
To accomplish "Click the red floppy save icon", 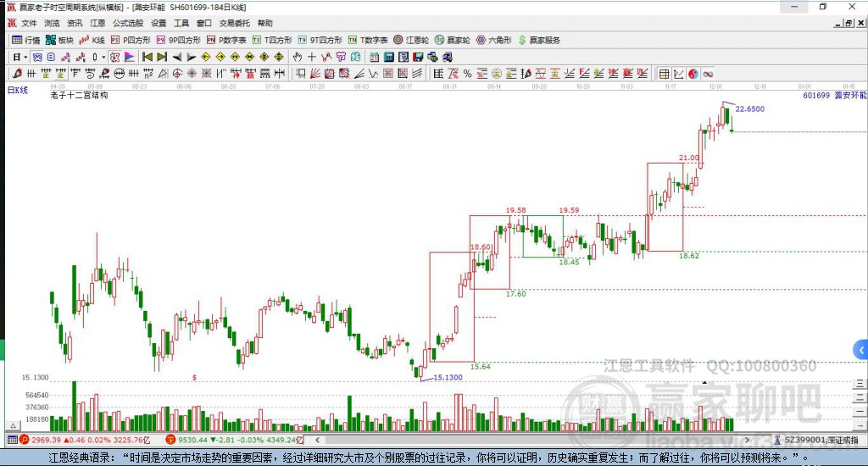I will click(418, 57).
